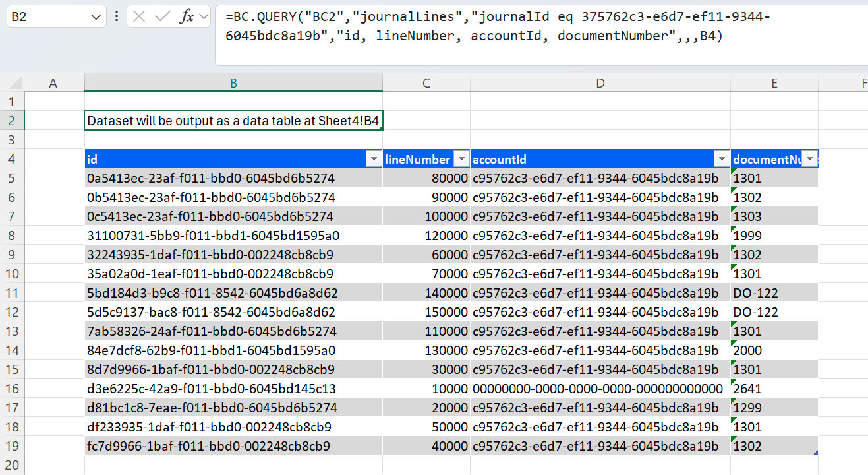The image size is (868, 475).
Task: Select column C header
Action: [x=426, y=83]
